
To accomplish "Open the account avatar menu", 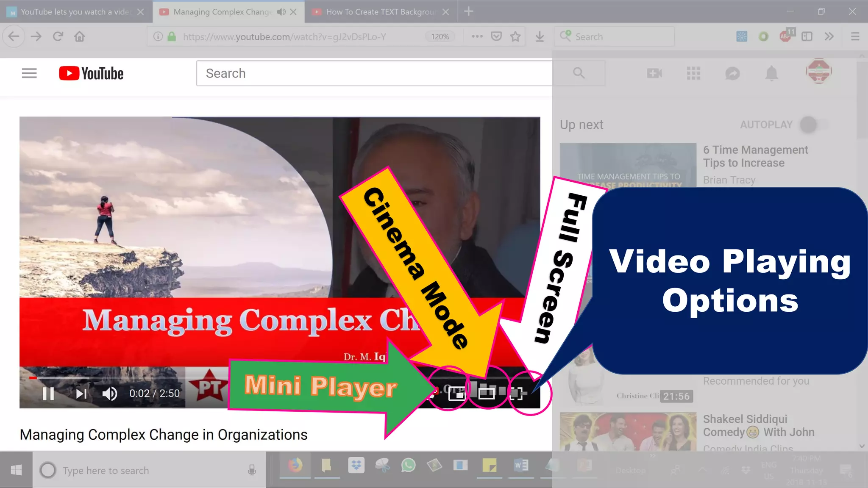I will [x=819, y=71].
